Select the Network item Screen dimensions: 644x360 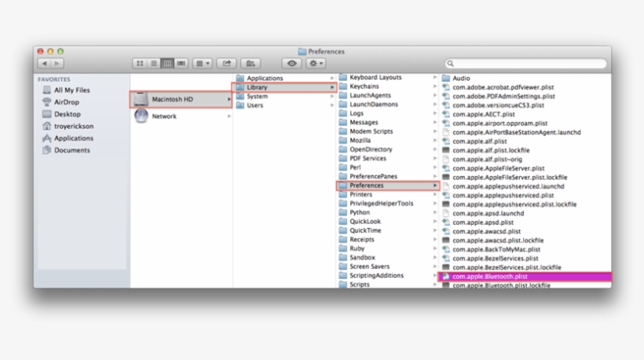pyautogui.click(x=181, y=116)
